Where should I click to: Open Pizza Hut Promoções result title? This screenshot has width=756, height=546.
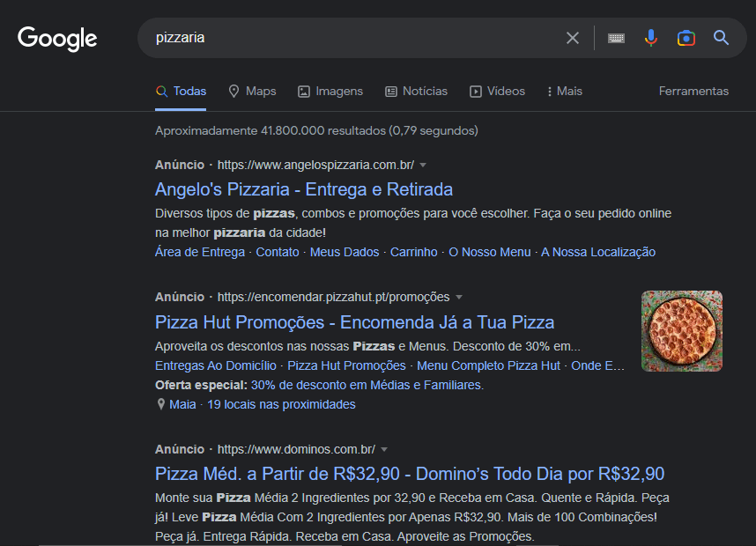pyautogui.click(x=354, y=322)
